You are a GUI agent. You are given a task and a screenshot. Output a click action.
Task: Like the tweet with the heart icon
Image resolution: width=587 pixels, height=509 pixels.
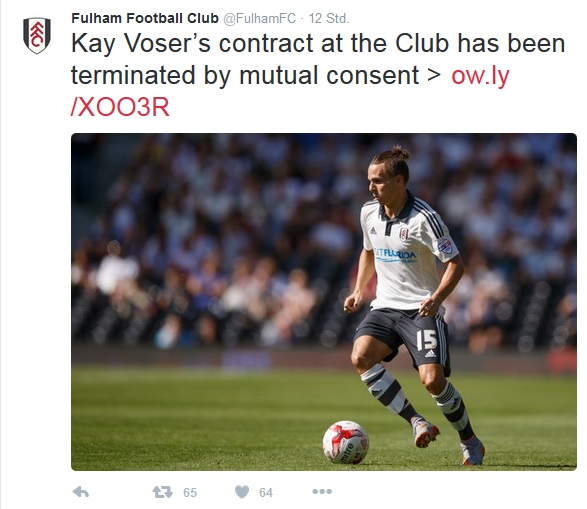pyautogui.click(x=242, y=492)
